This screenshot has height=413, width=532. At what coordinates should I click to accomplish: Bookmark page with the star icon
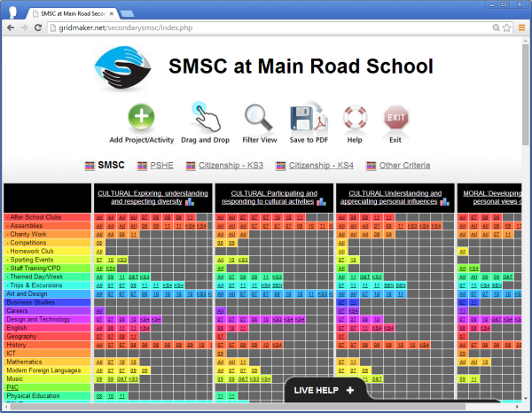(506, 27)
